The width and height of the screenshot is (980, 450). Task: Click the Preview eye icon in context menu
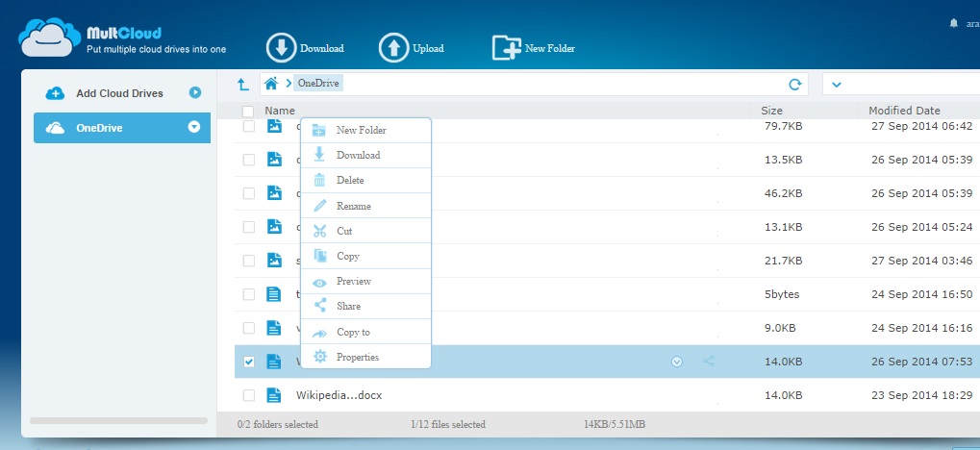pyautogui.click(x=320, y=283)
